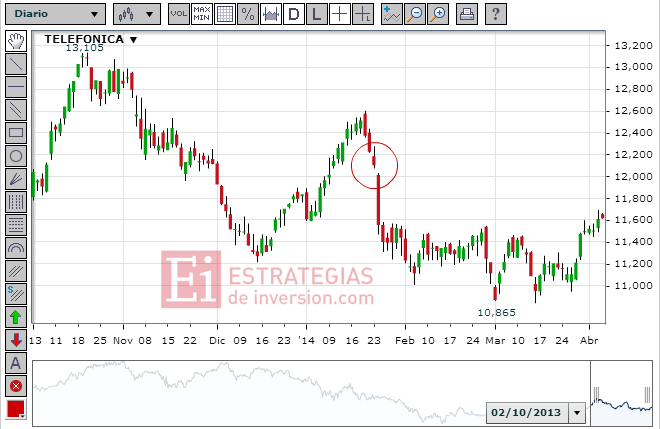Click the '14 year axis label
This screenshot has height=429, width=660.
(x=306, y=340)
